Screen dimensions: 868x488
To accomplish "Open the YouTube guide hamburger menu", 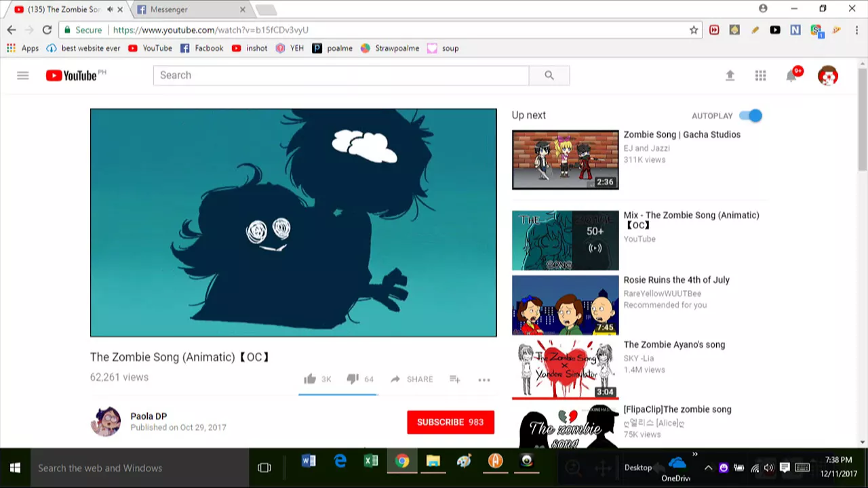I will [23, 75].
